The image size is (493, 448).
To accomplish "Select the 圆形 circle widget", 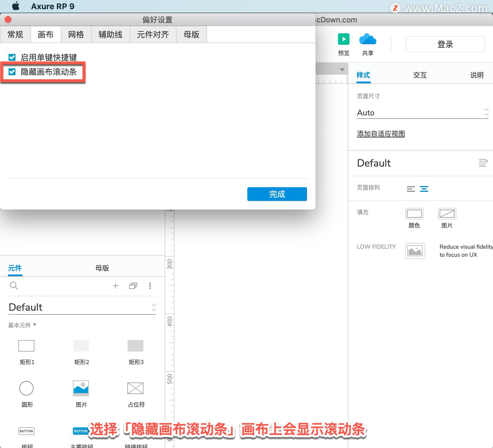I will click(26, 388).
